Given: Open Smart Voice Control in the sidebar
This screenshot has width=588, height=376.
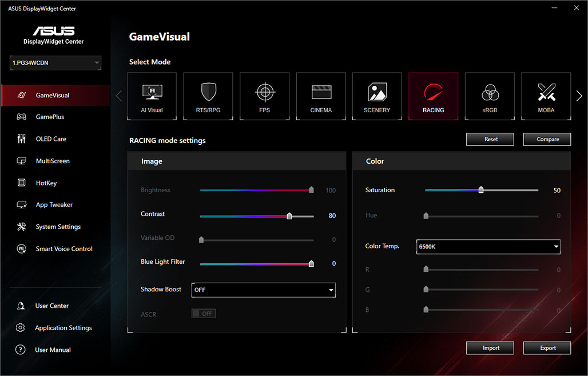Looking at the screenshot, I should (64, 249).
